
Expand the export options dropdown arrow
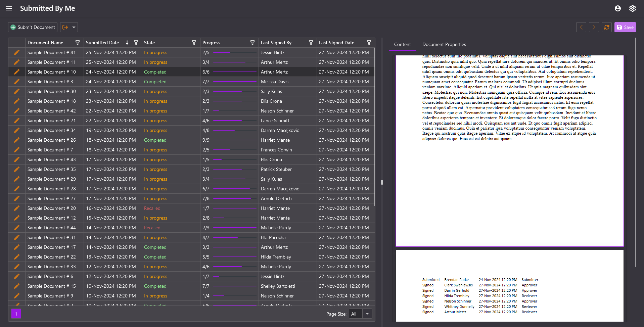(x=74, y=27)
